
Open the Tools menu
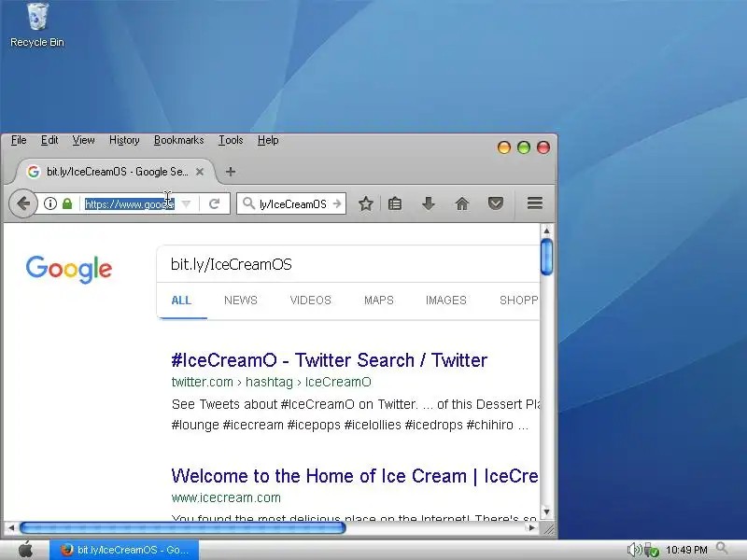point(231,140)
